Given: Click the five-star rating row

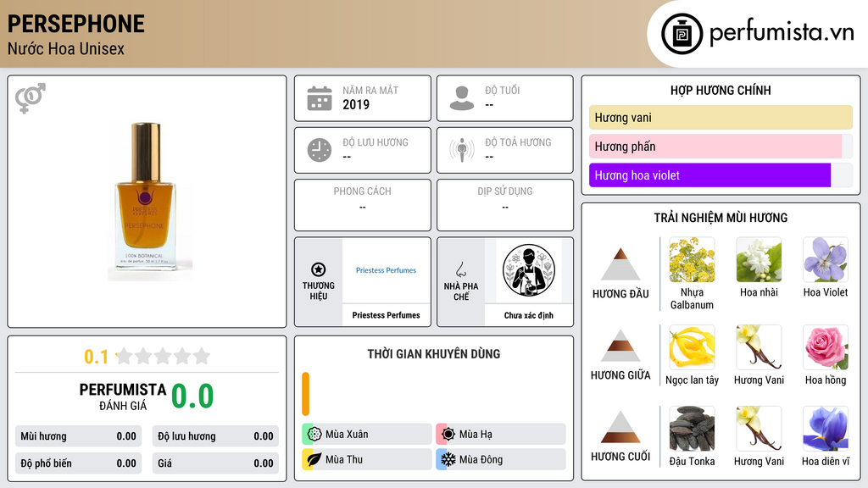Looking at the screenshot, I should tap(164, 357).
